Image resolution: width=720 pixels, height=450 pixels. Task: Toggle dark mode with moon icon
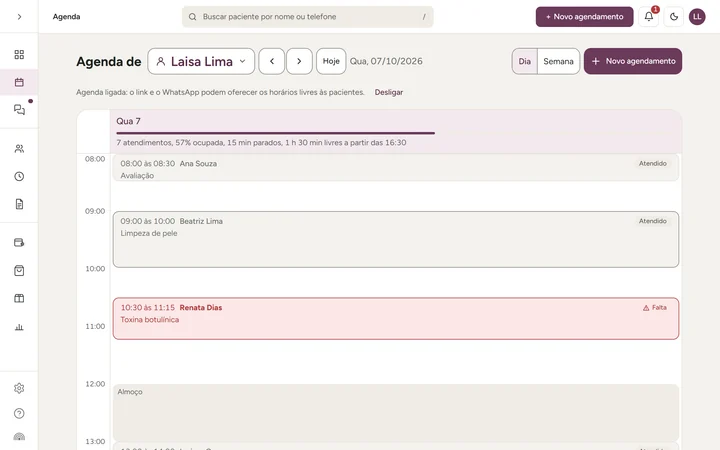click(x=674, y=17)
